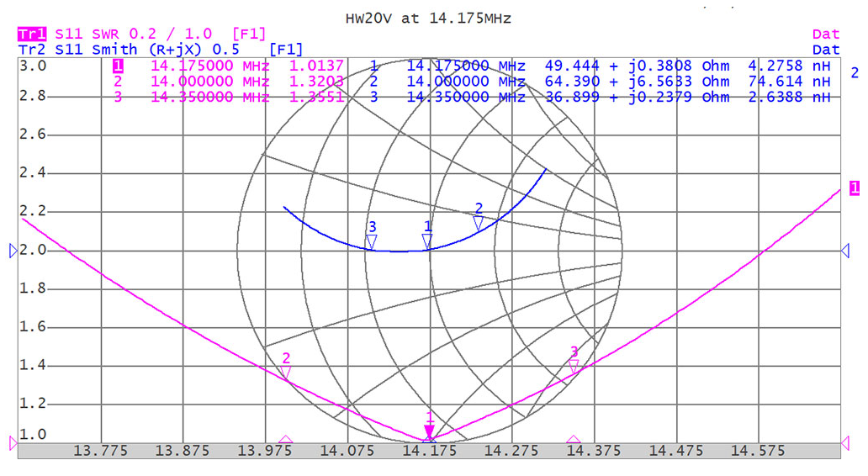Click Smith chart marker 2 triangle
Image resolution: width=868 pixels, height=476 pixels.
pyautogui.click(x=479, y=223)
